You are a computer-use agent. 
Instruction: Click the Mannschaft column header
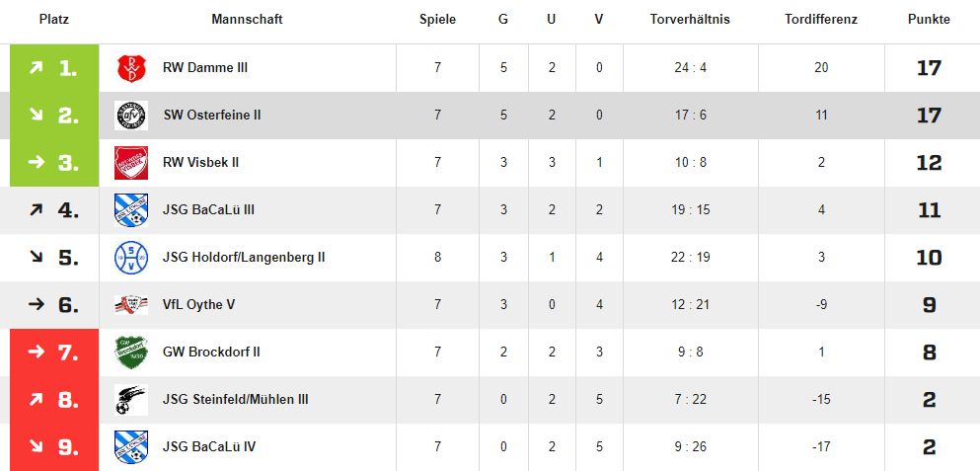click(x=247, y=20)
